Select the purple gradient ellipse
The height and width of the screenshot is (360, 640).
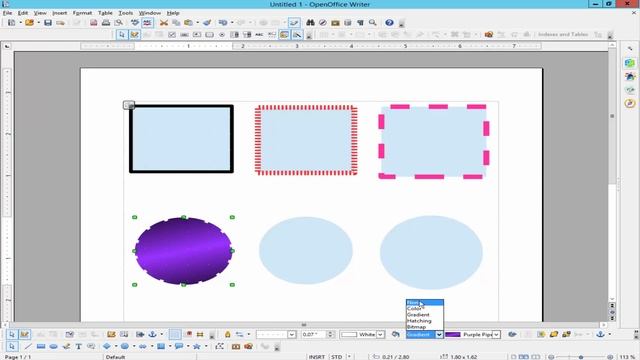(x=183, y=251)
